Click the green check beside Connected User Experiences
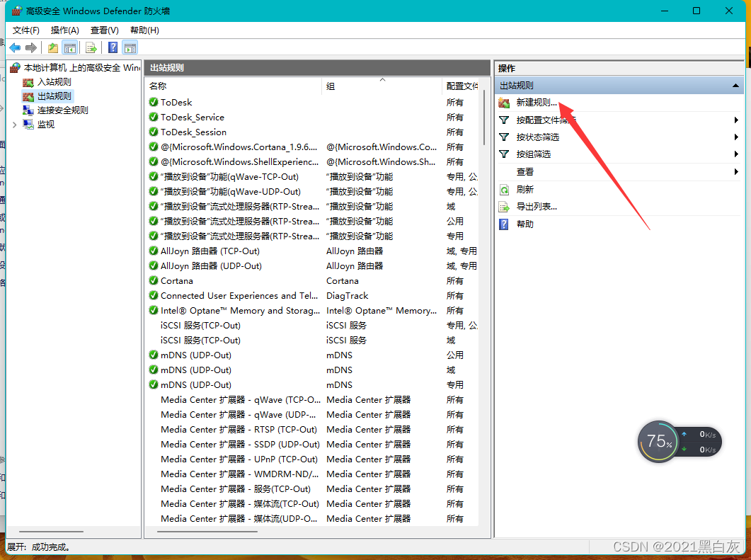 (154, 295)
